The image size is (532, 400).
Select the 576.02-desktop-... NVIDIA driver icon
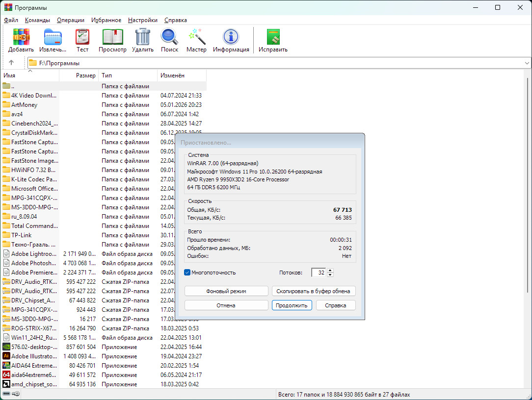point(6,347)
